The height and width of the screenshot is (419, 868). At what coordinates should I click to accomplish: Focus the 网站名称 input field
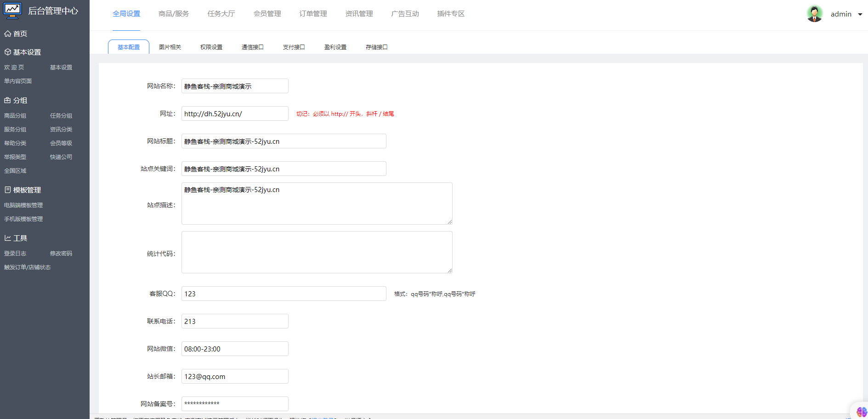[x=235, y=86]
